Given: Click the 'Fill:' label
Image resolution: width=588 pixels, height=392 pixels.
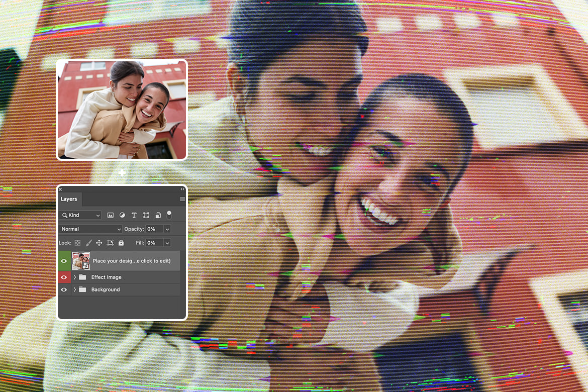Looking at the screenshot, I should tap(140, 243).
